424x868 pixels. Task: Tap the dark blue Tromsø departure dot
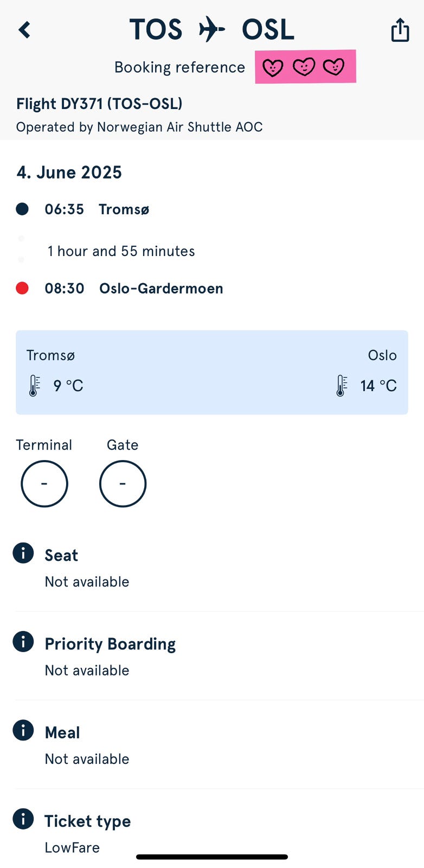[x=22, y=209]
